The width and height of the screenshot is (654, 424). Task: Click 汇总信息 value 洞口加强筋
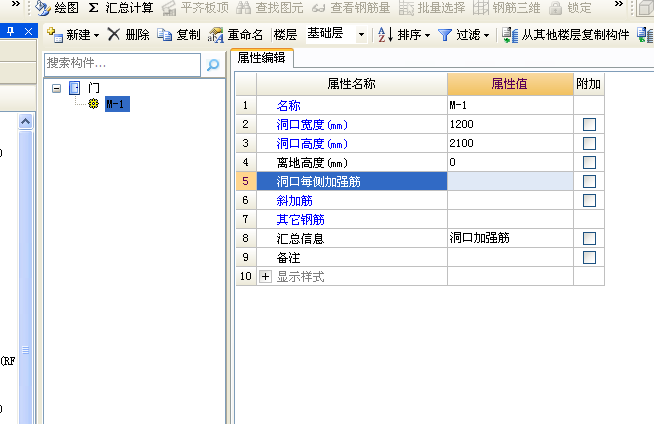coord(510,238)
